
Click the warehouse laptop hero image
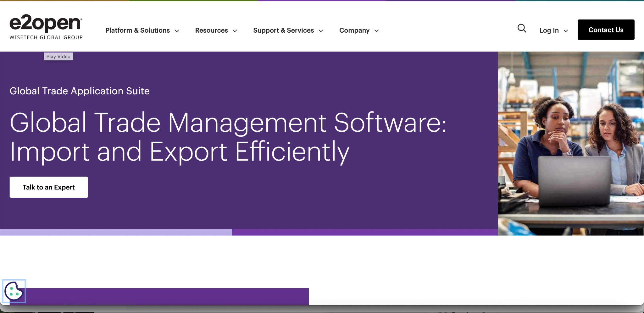571,144
